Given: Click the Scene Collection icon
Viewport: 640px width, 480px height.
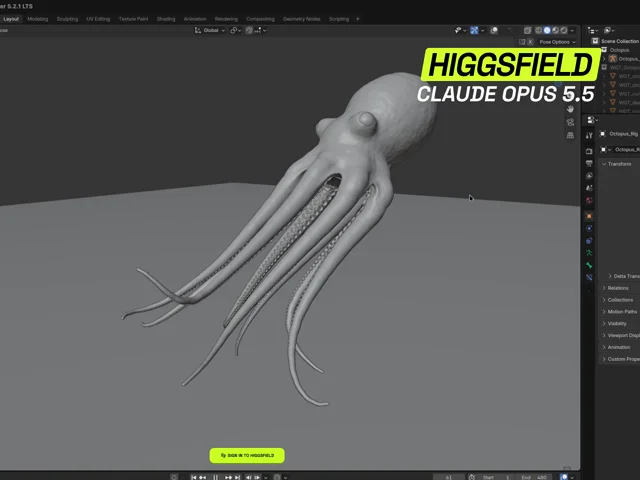Looking at the screenshot, I should pyautogui.click(x=595, y=41).
